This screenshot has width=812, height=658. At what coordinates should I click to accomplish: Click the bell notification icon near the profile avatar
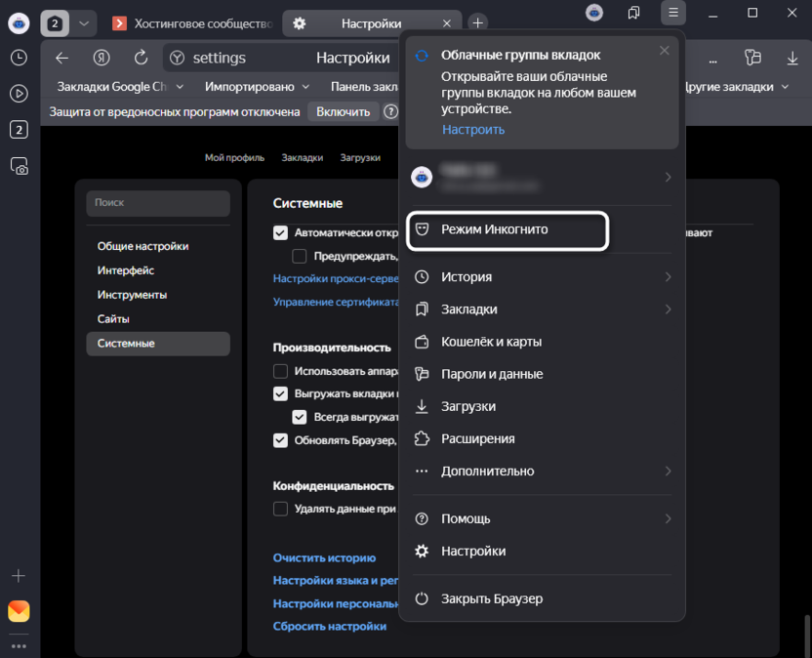633,13
